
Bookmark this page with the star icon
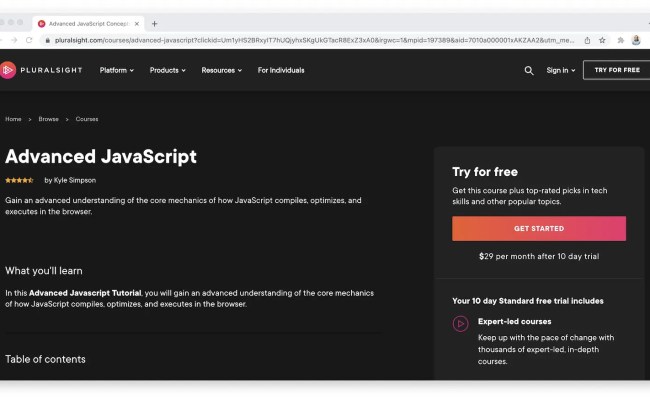[602, 40]
